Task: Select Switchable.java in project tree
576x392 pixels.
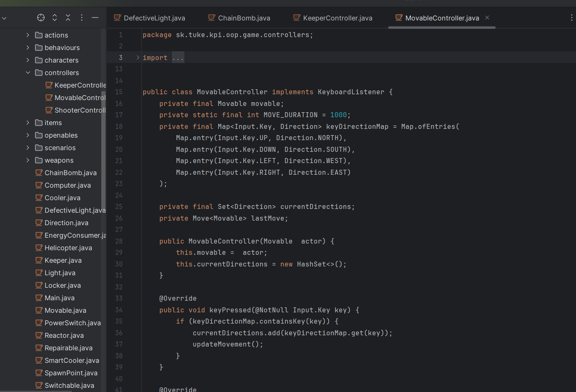Action: coord(65,385)
